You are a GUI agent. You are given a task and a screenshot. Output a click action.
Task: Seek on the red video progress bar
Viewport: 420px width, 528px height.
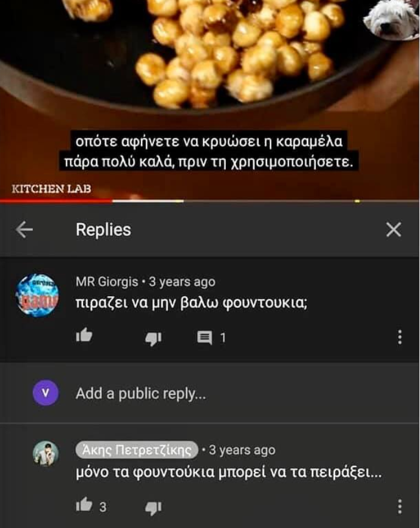56,201
